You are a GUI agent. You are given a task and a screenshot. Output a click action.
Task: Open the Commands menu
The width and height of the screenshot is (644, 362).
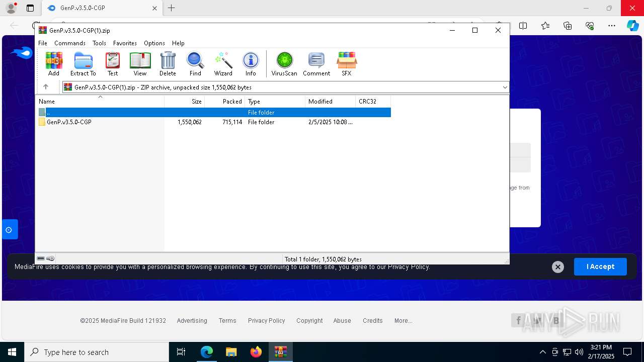[70, 43]
